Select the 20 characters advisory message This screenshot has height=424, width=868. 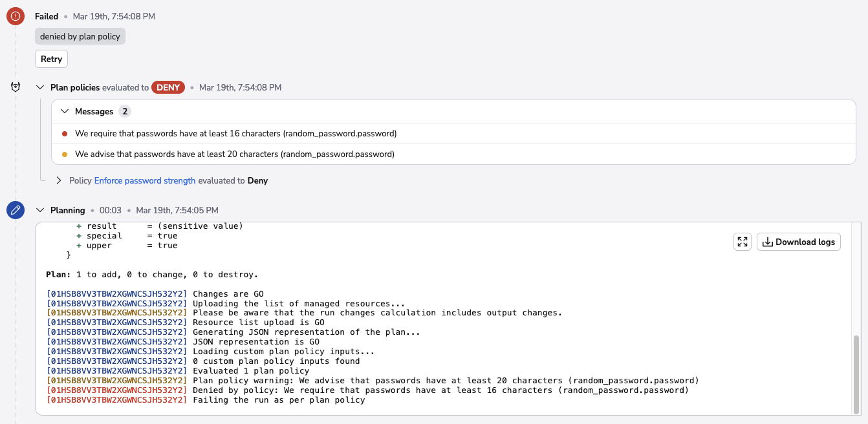pyautogui.click(x=234, y=154)
